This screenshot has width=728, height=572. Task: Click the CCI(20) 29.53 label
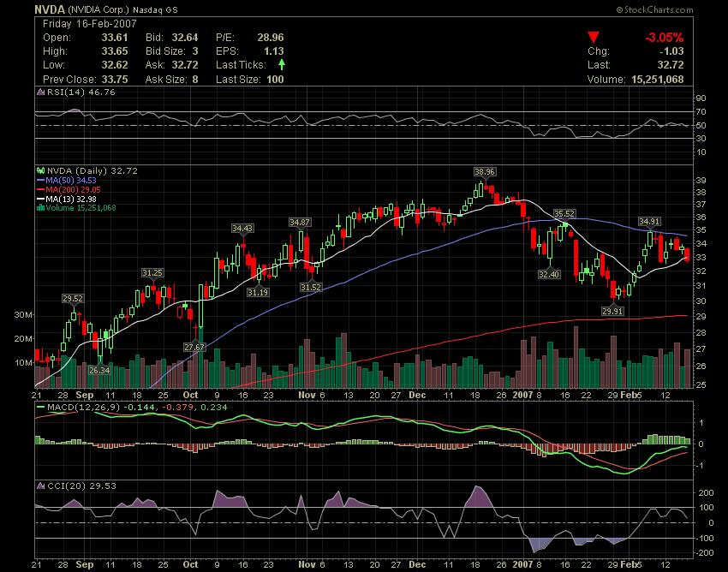(x=81, y=486)
